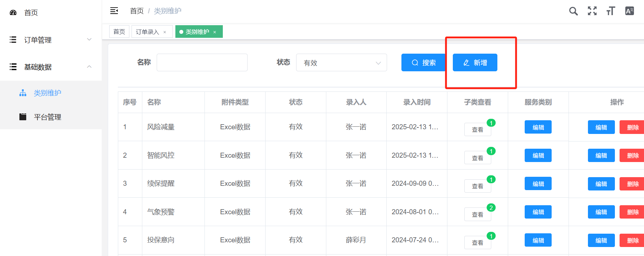644x256 pixels.
Task: Click the 薛彩月 cell in row 5
Action: click(356, 240)
